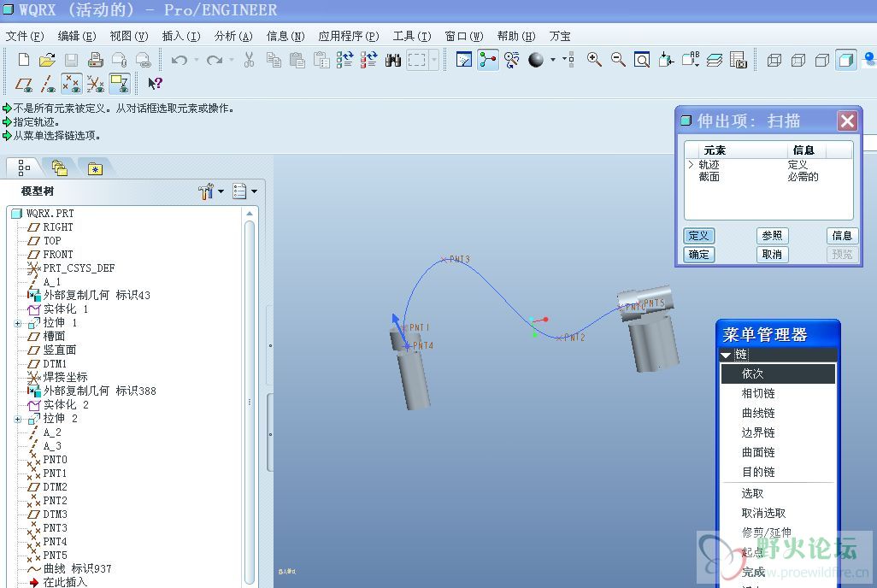Switch to shaded display mode

tap(846, 59)
